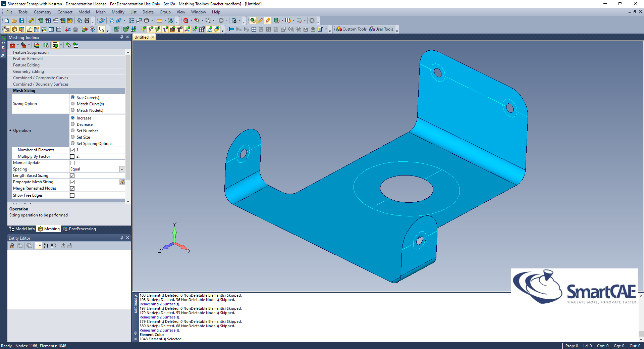Open the red briefcase toolbox dropdown arrow
This screenshot has width=644, height=349.
[x=18, y=45]
